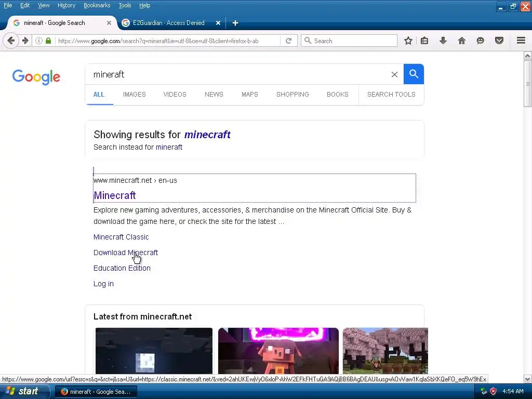Bookmark this page with the star icon

(408, 41)
